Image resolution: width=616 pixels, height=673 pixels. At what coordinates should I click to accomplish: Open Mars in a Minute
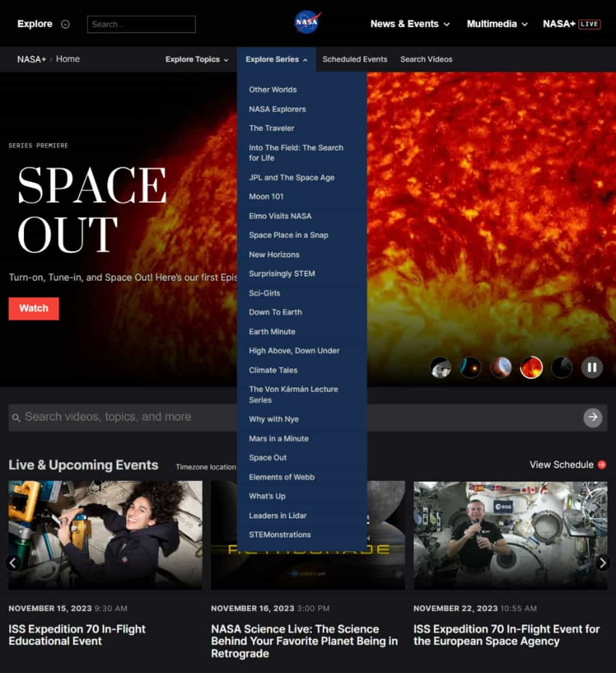tap(279, 439)
